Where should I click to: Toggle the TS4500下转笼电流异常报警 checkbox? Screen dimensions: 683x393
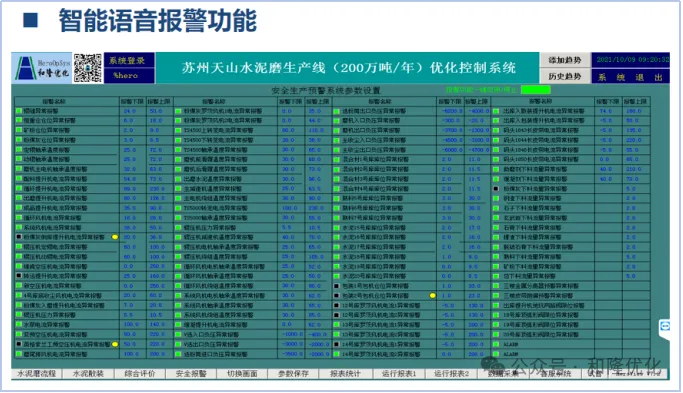point(178,140)
